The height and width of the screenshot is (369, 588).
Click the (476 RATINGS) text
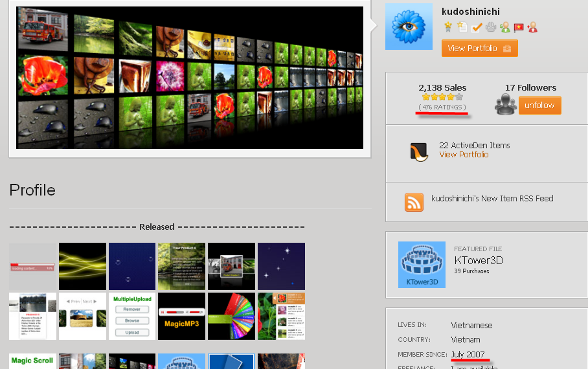(x=442, y=107)
